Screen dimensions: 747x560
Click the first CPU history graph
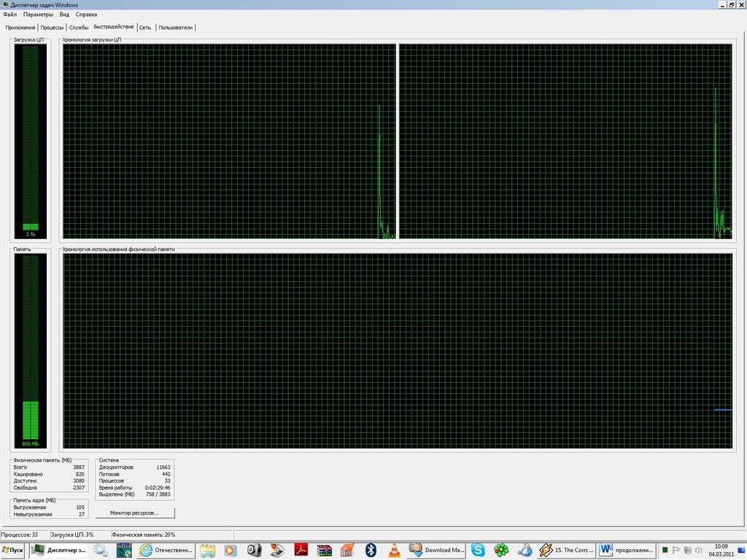pos(229,141)
